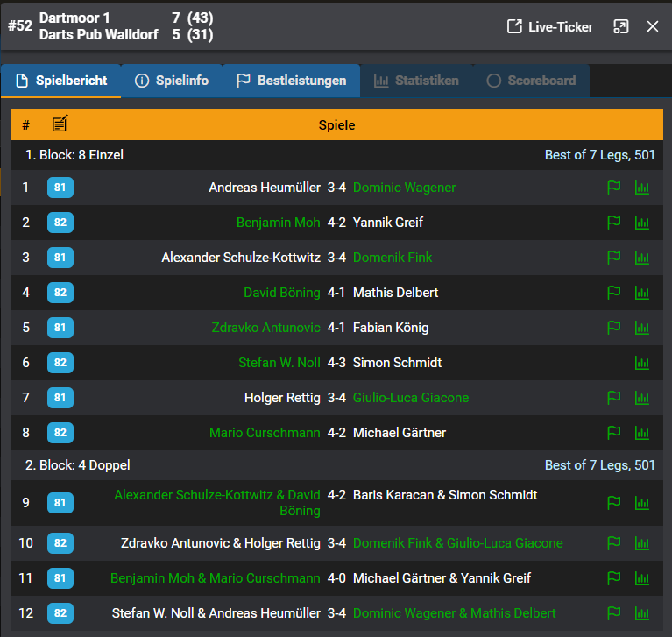Viewport: 672px width, 637px height.
Task: Click the 81 board badge in game 3
Action: click(60, 258)
